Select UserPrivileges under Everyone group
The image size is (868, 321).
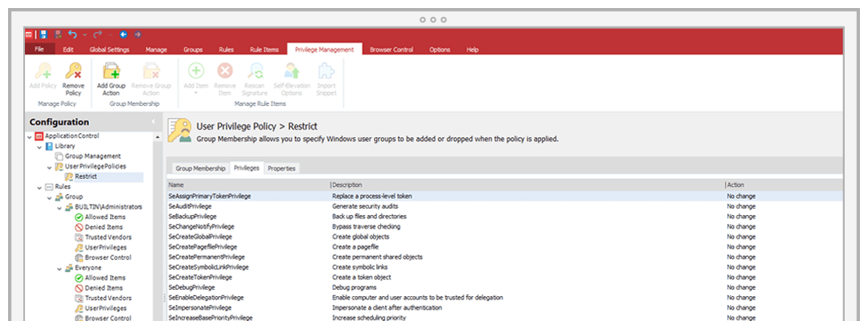point(100,308)
